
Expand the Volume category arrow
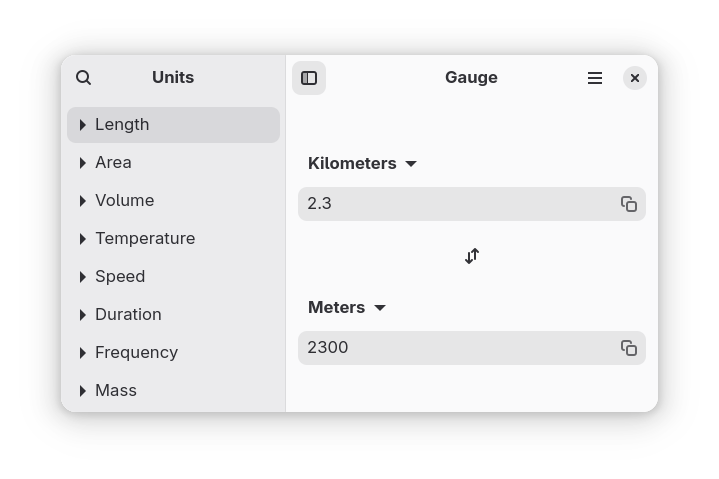coord(83,201)
